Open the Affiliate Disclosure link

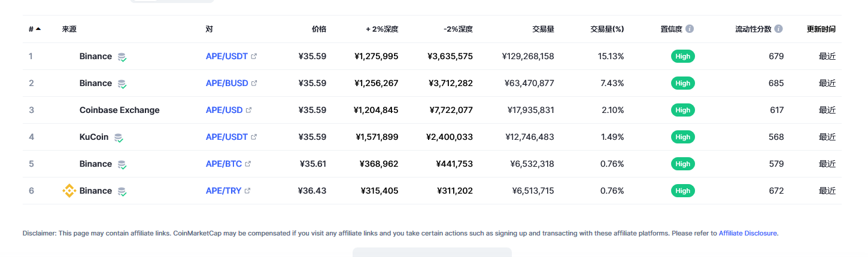click(x=748, y=233)
